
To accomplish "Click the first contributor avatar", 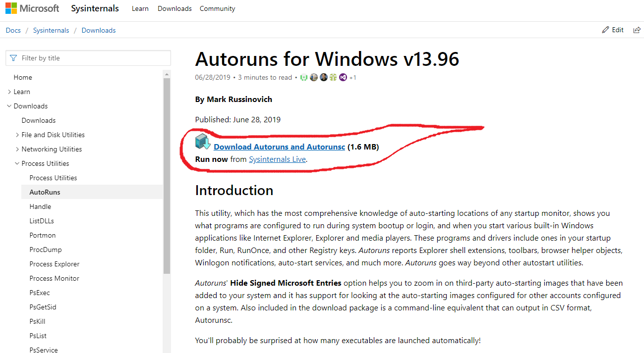I will 304,77.
